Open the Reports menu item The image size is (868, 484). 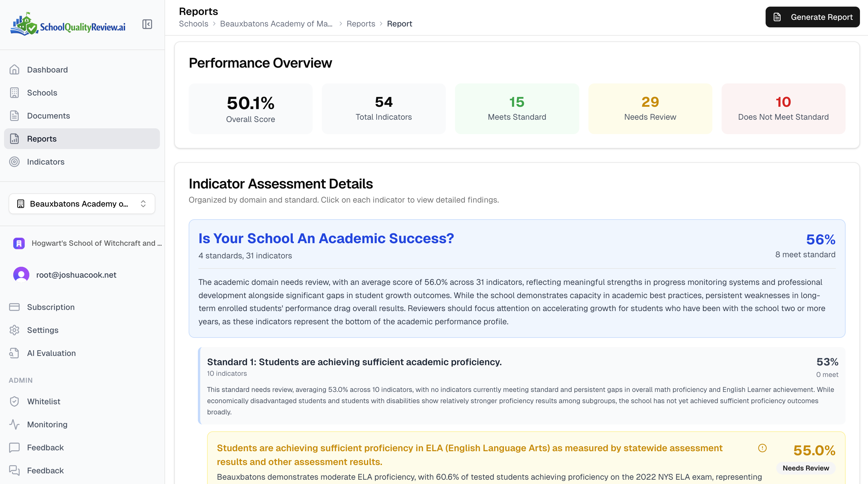42,138
